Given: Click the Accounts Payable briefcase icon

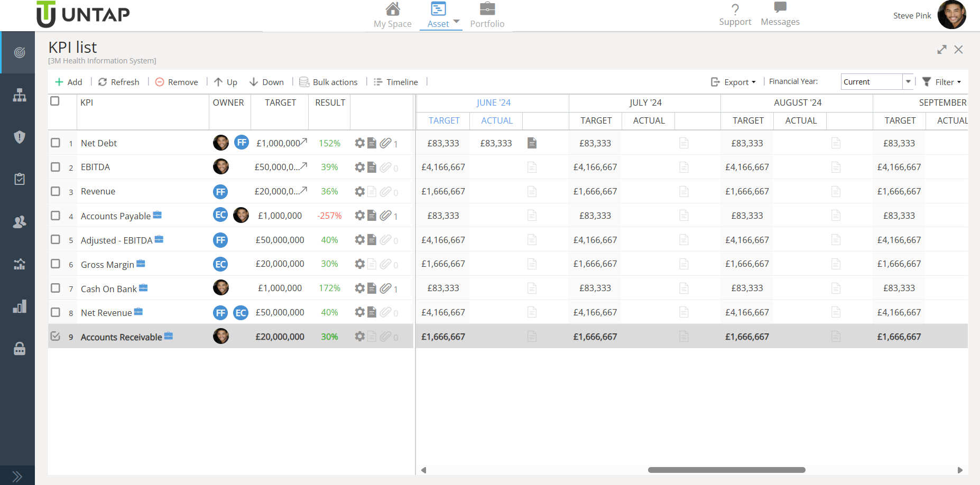Looking at the screenshot, I should 157,214.
